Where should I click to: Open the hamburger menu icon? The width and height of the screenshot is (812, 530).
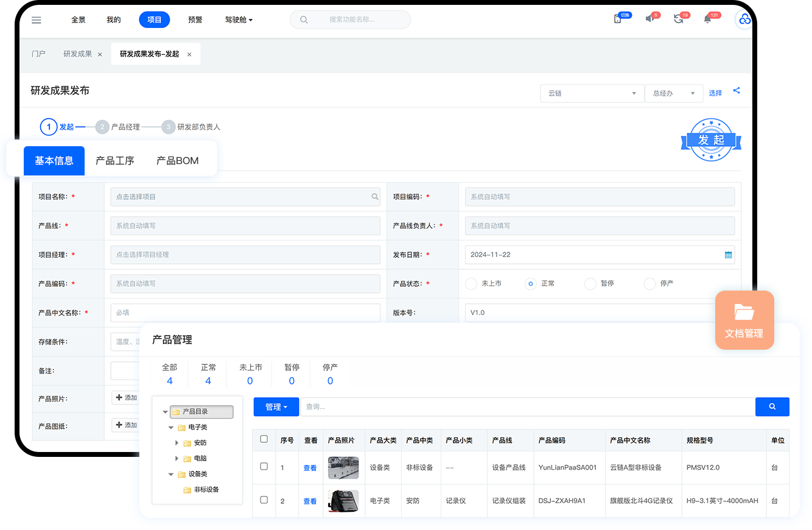point(37,20)
